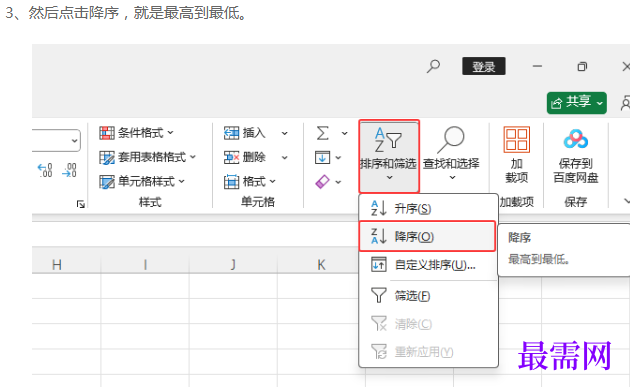Viewport: 630px width, 387px height.
Task: Click the Fill down icon
Action: [323, 158]
